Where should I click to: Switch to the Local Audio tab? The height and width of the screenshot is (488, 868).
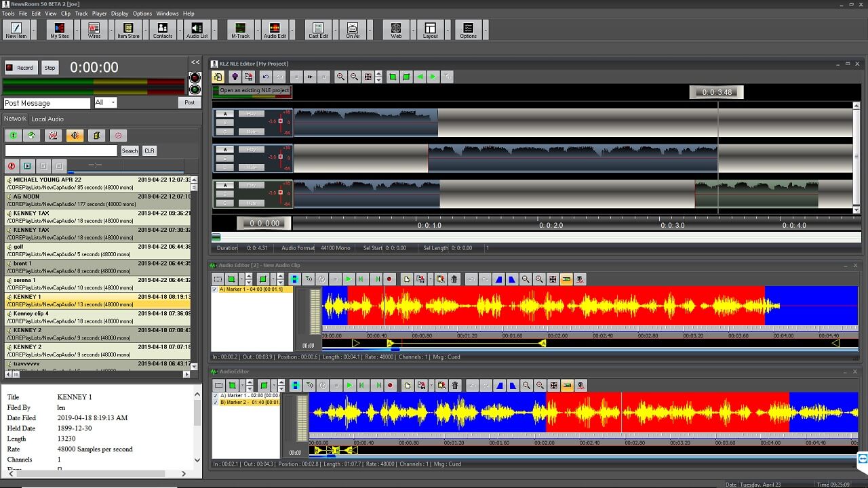tap(47, 119)
